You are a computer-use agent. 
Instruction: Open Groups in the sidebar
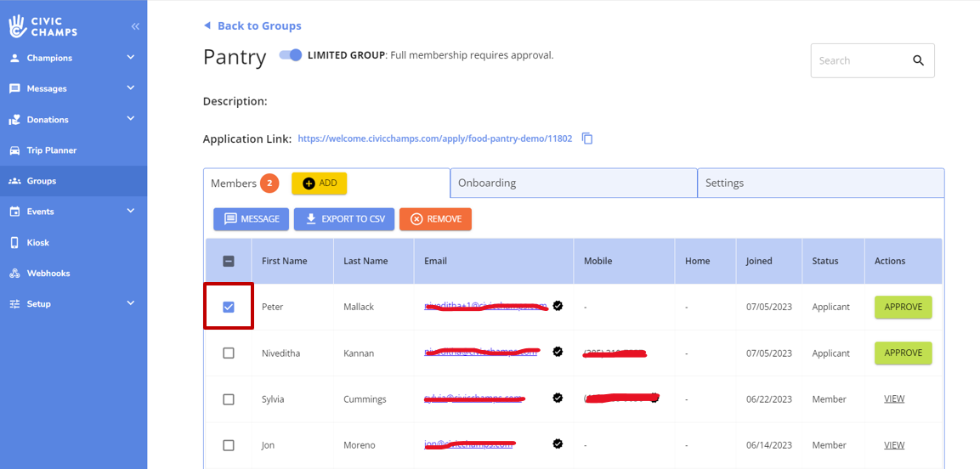click(x=41, y=181)
